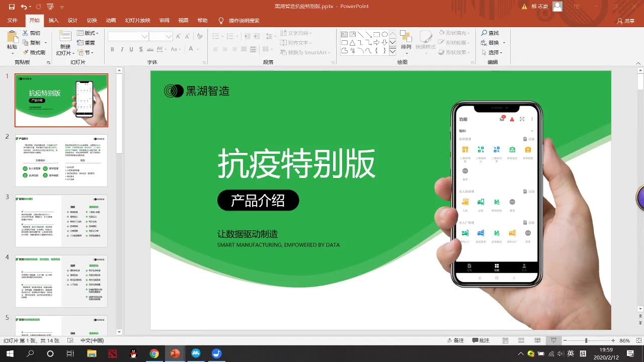Image resolution: width=644 pixels, height=362 pixels.
Task: Open the File (文件) tab
Action: (x=13, y=21)
